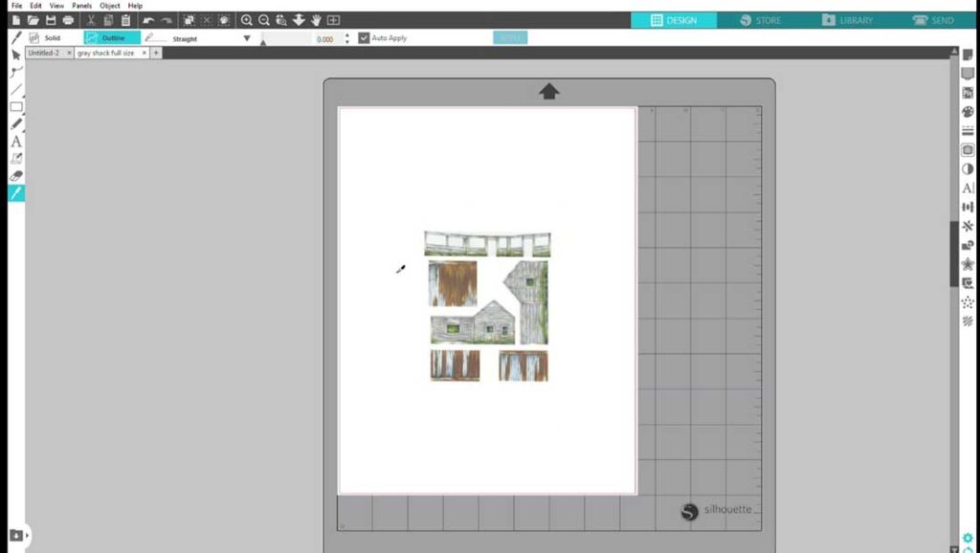This screenshot has width=980, height=553.
Task: Open the STORE tab
Action: [760, 20]
